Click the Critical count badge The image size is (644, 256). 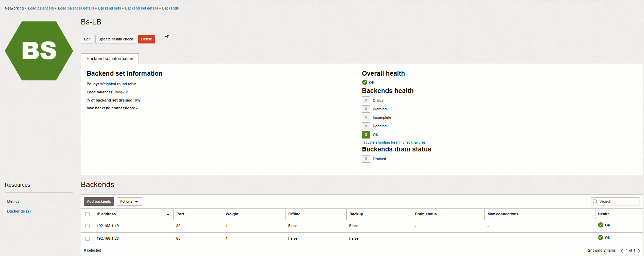pos(366,100)
